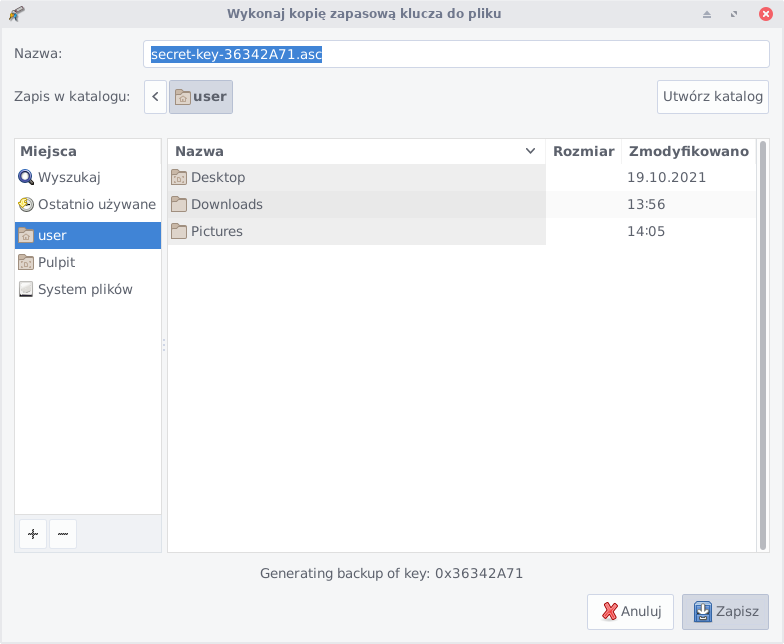Sort files by Zmodyfikowano column
This screenshot has height=644, width=784.
click(x=688, y=152)
